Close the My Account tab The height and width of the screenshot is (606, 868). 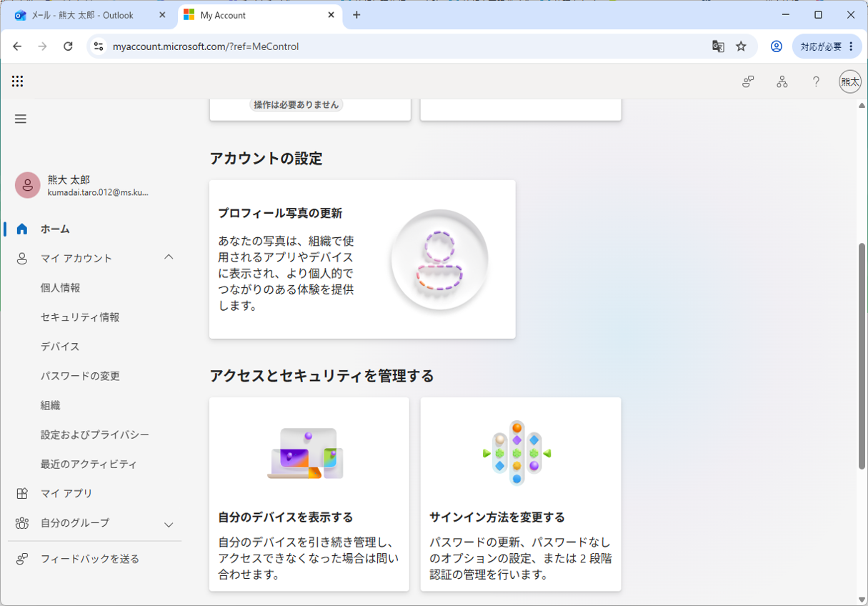coord(331,15)
